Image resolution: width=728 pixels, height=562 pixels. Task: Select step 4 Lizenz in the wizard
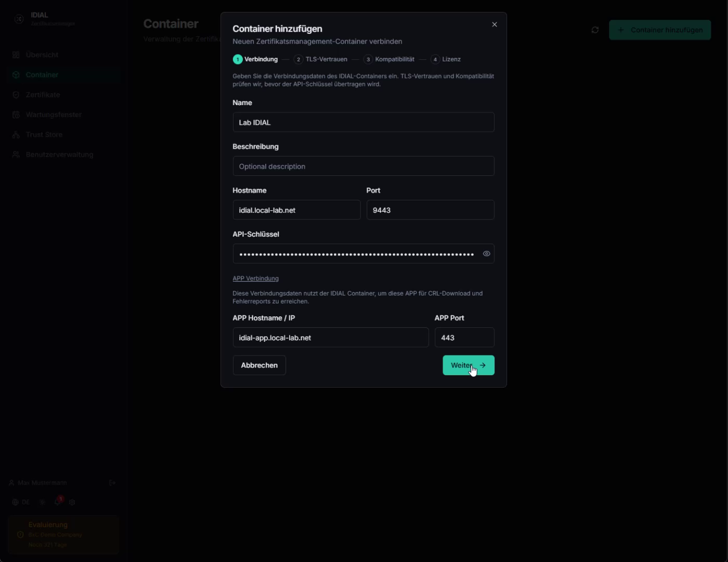pyautogui.click(x=446, y=59)
